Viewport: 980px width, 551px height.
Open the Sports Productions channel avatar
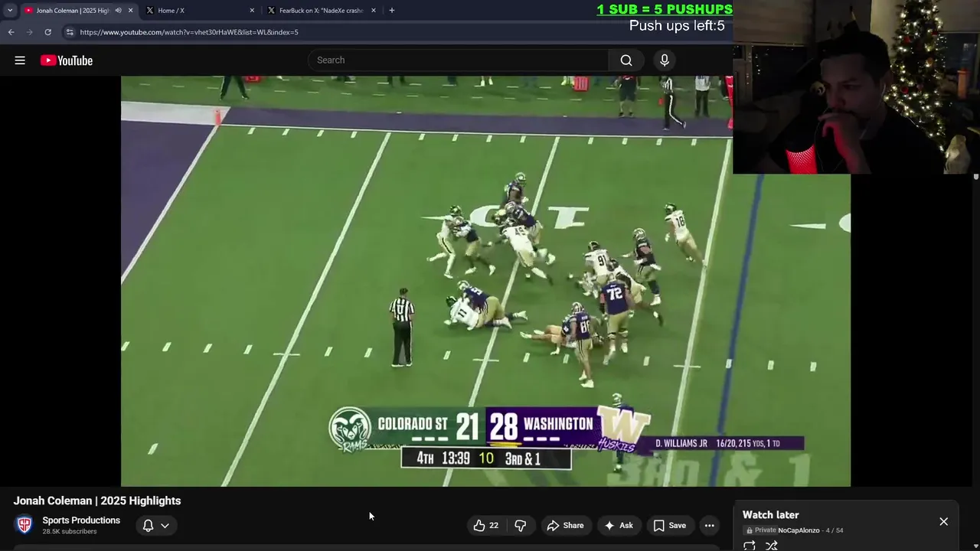tap(24, 525)
